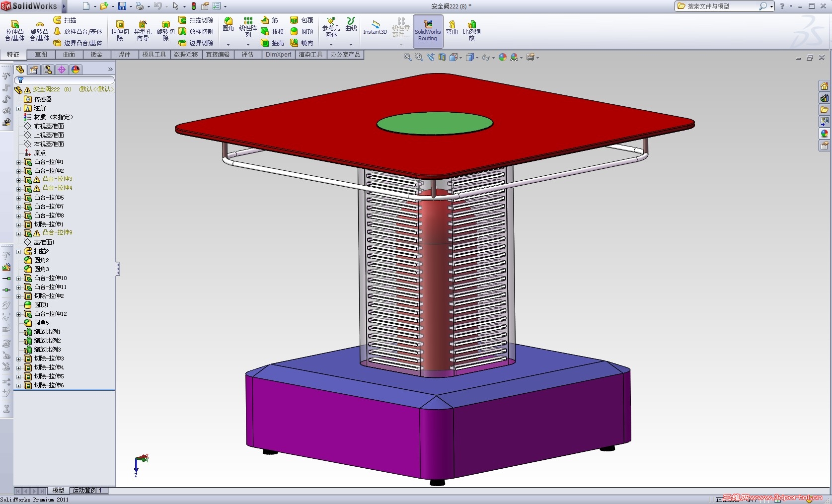Click the Boundary Cut (边界切除) tool

pyautogui.click(x=196, y=43)
